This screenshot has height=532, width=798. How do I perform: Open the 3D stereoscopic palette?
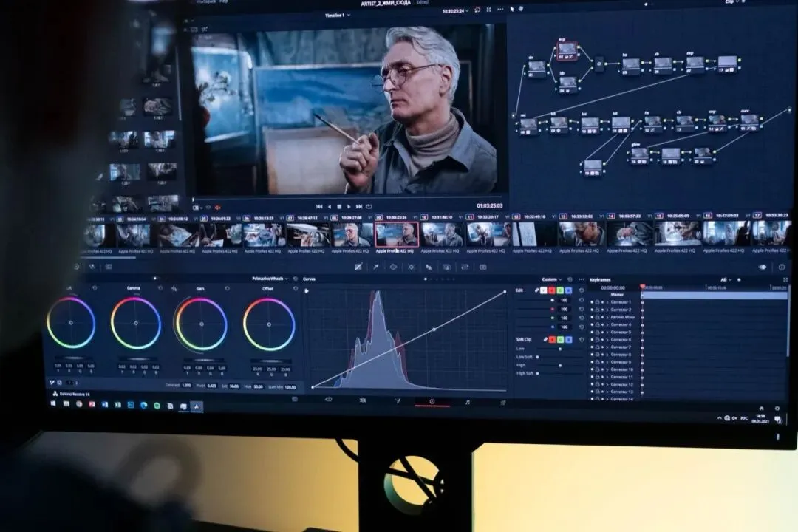pos(482,267)
